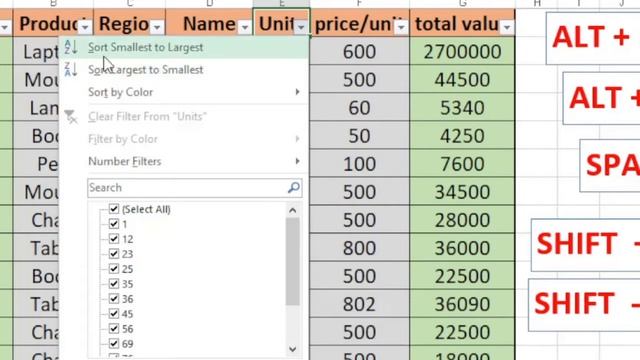Uncheck the value 12 checkbox
640x360 pixels.
coord(114,239)
